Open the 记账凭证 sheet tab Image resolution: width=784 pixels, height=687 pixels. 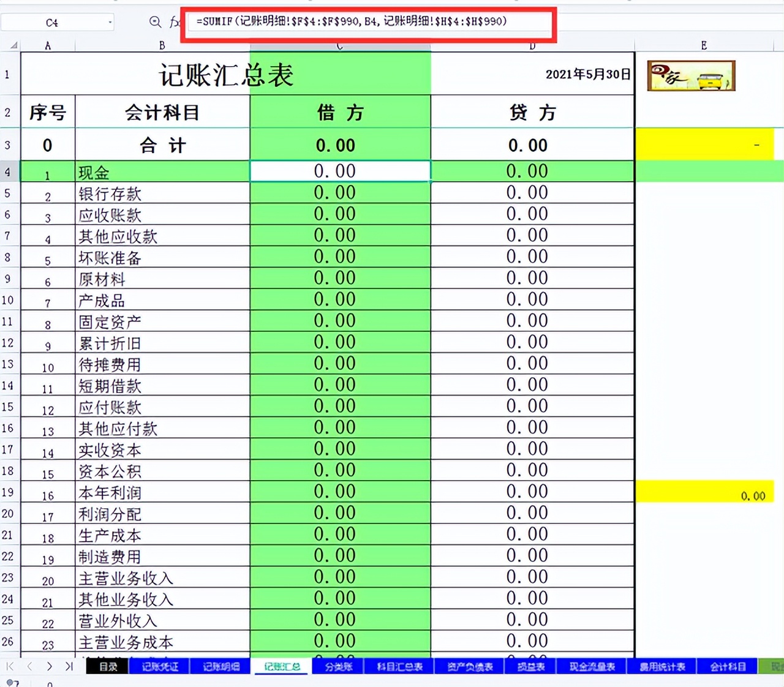tap(159, 667)
